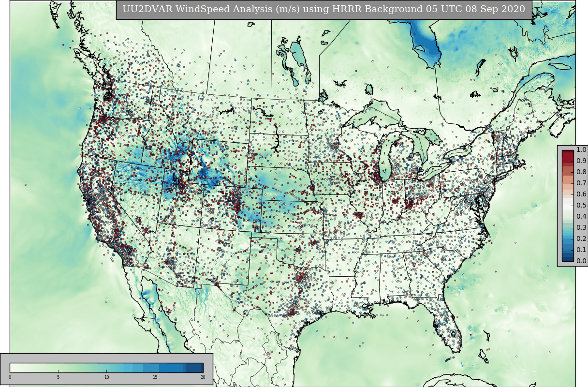Screen dimensions: 588x387
Task: Click the 0 tick on wind speed colorbar
Action: [x=10, y=377]
